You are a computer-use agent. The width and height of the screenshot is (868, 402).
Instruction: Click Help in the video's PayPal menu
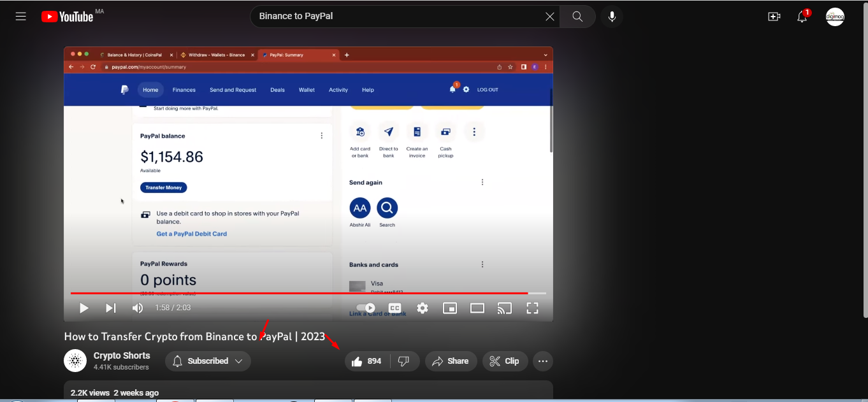[368, 90]
